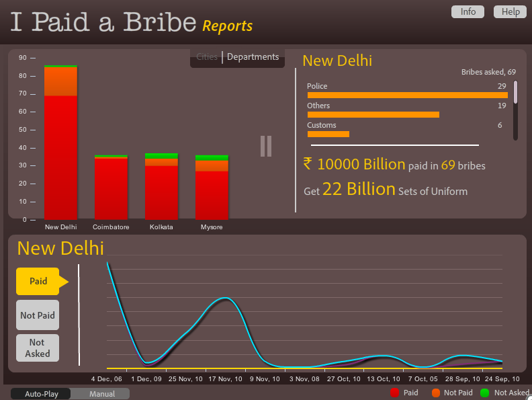This screenshot has height=400, width=532.
Task: Select the Not Paid series button
Action: pyautogui.click(x=38, y=315)
